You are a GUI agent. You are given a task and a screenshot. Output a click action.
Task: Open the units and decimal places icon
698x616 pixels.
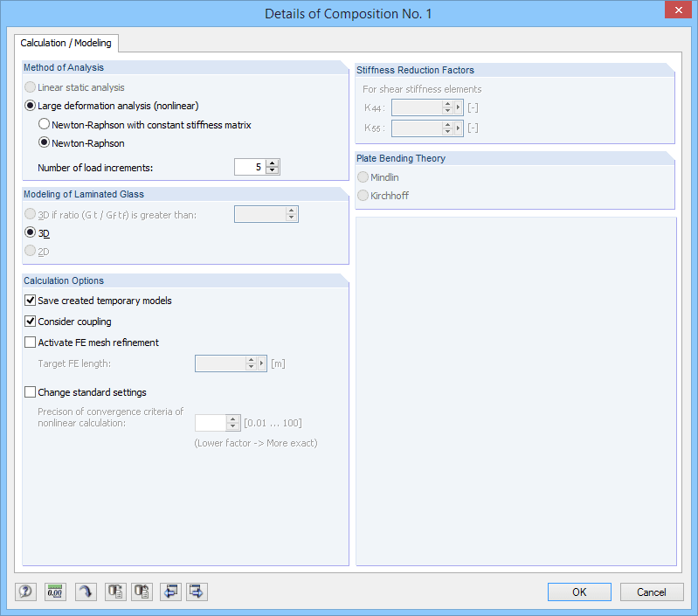[55, 592]
